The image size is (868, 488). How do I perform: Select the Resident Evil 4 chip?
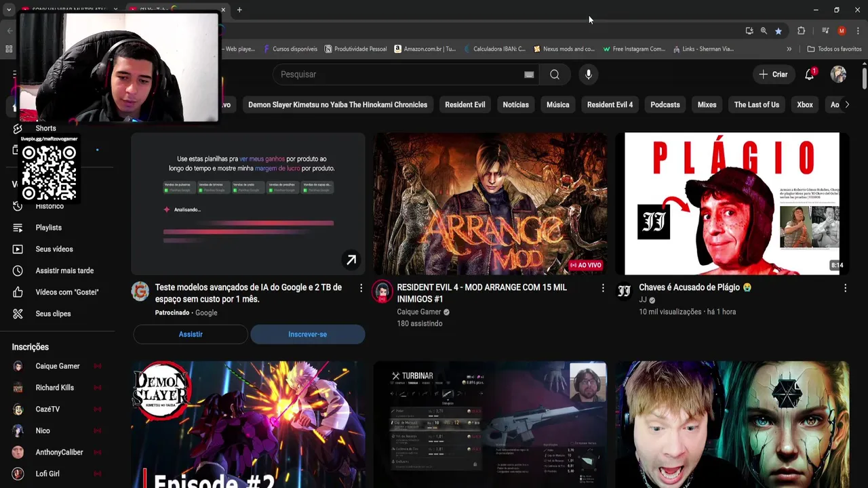click(x=610, y=104)
